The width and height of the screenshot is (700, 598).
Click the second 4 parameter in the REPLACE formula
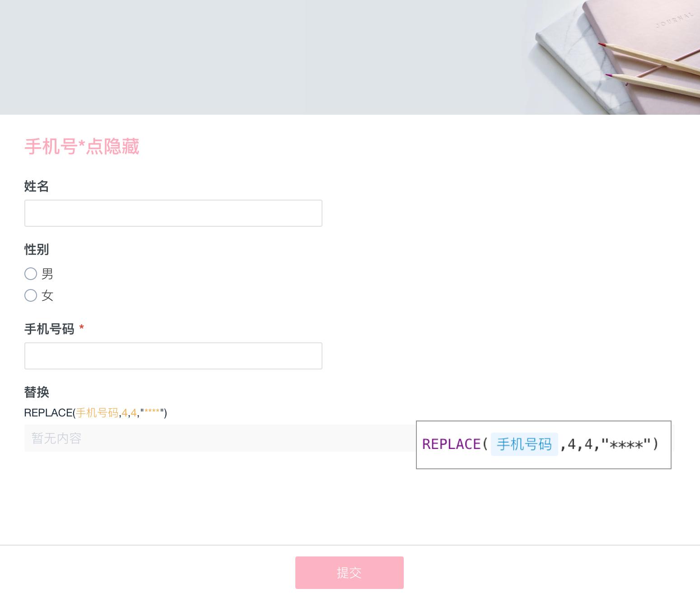(134, 413)
